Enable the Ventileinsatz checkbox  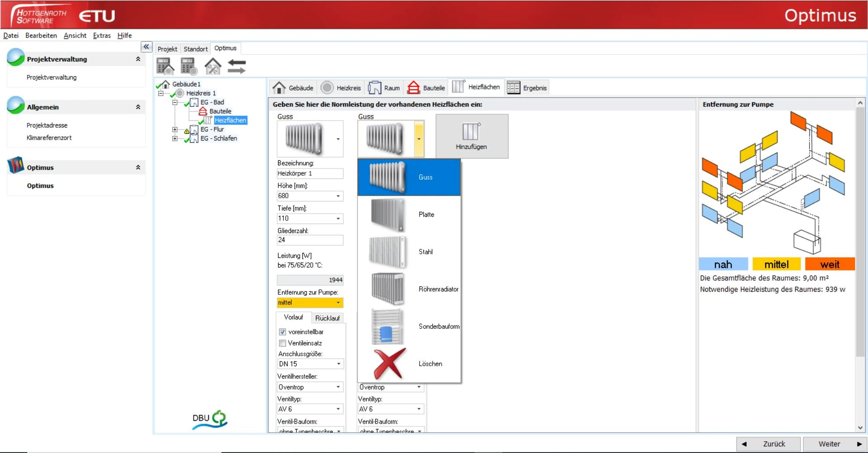(283, 343)
